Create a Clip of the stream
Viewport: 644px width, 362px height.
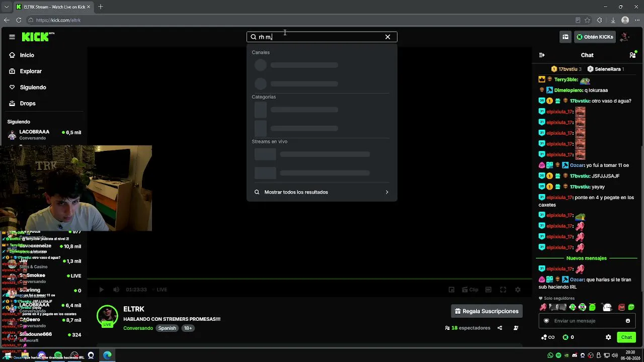tap(470, 290)
